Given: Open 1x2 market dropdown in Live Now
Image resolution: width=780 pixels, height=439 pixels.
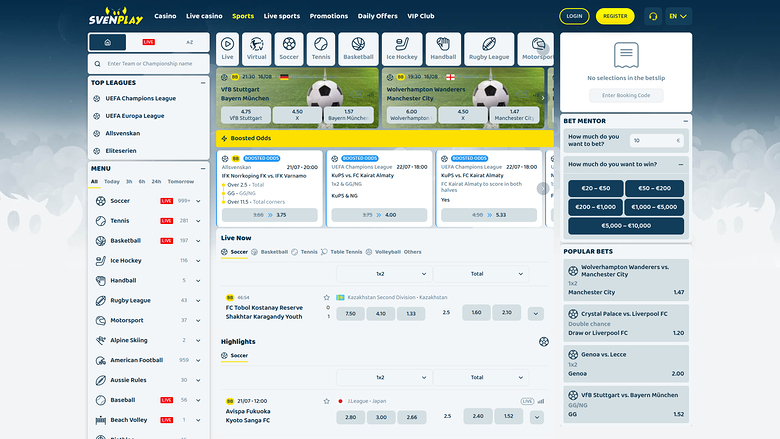Looking at the screenshot, I should (383, 274).
